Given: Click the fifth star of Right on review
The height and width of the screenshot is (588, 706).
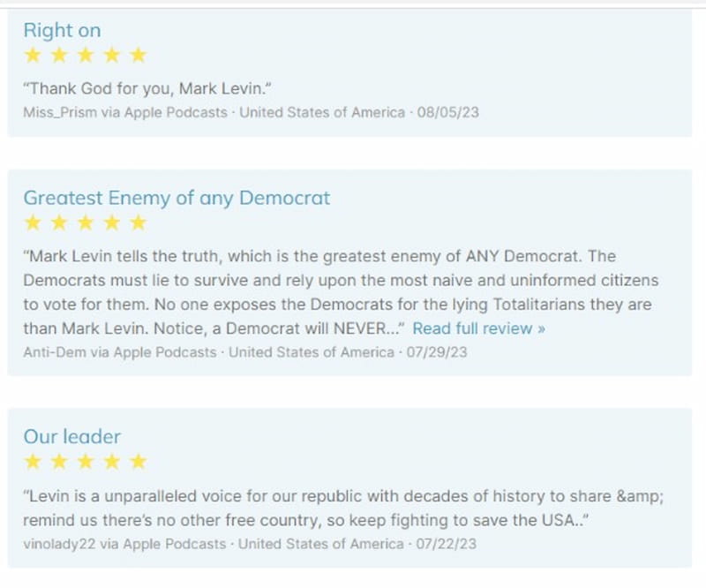Looking at the screenshot, I should [x=139, y=56].
